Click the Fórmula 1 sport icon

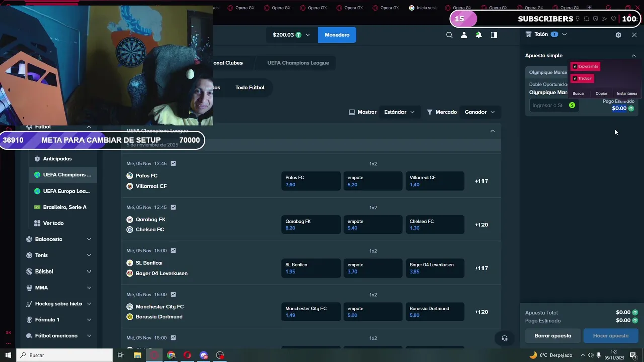pyautogui.click(x=29, y=320)
